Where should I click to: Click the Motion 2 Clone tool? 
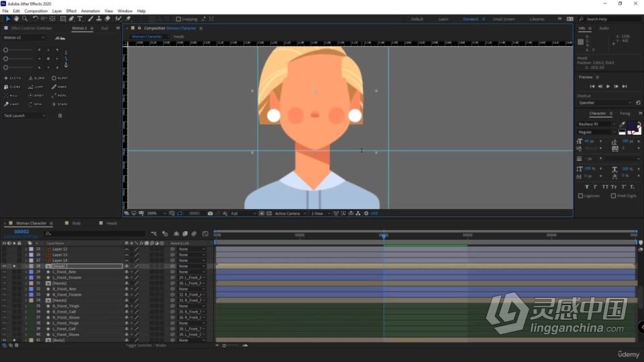click(12, 87)
